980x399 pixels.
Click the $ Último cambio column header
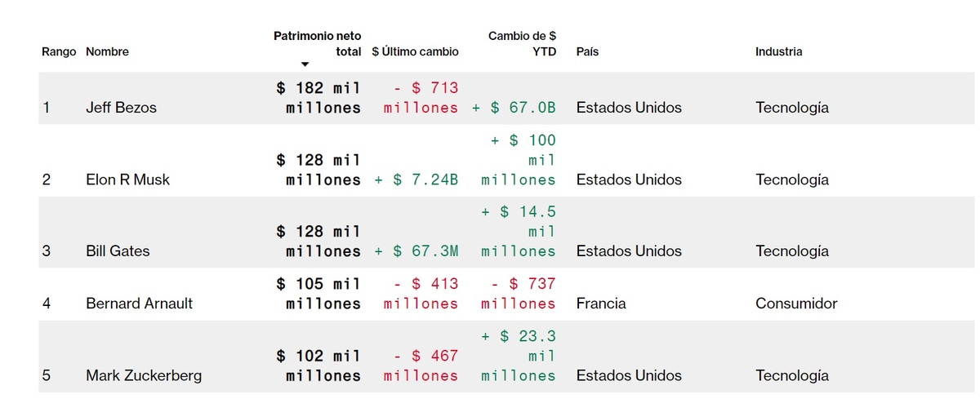coord(415,51)
